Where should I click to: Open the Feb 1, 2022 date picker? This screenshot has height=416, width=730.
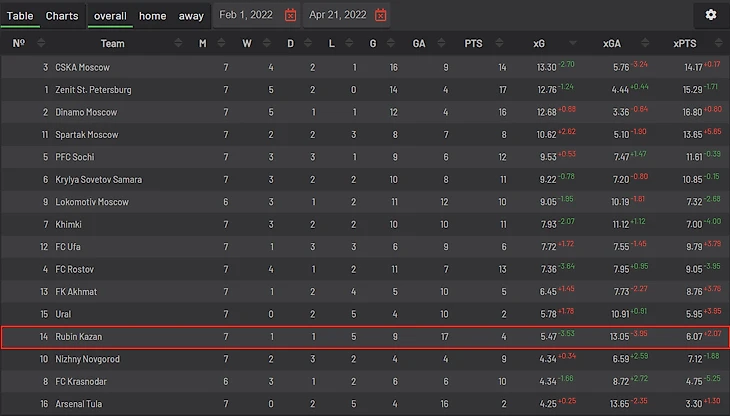246,15
